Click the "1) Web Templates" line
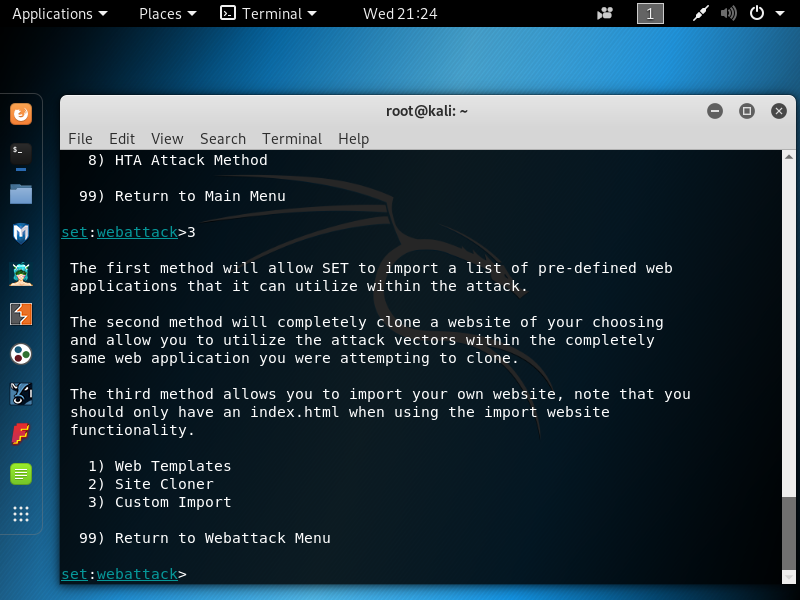Screen dimensions: 800x600 point(160,466)
